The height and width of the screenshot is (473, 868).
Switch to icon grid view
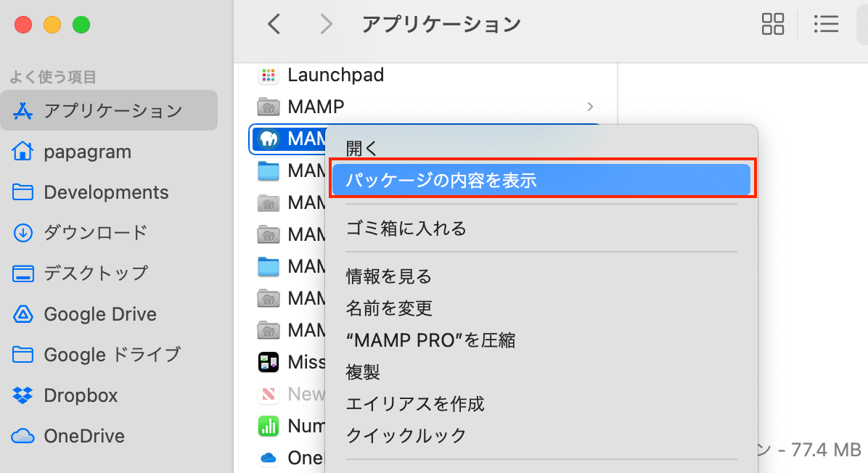tap(773, 25)
